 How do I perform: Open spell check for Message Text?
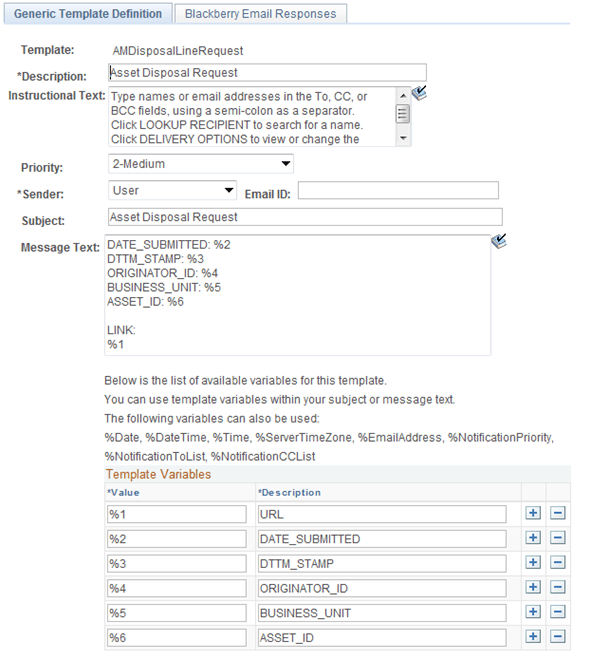pyautogui.click(x=499, y=241)
